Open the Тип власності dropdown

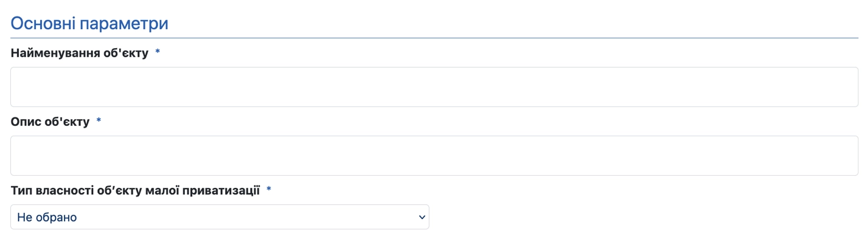click(x=220, y=217)
